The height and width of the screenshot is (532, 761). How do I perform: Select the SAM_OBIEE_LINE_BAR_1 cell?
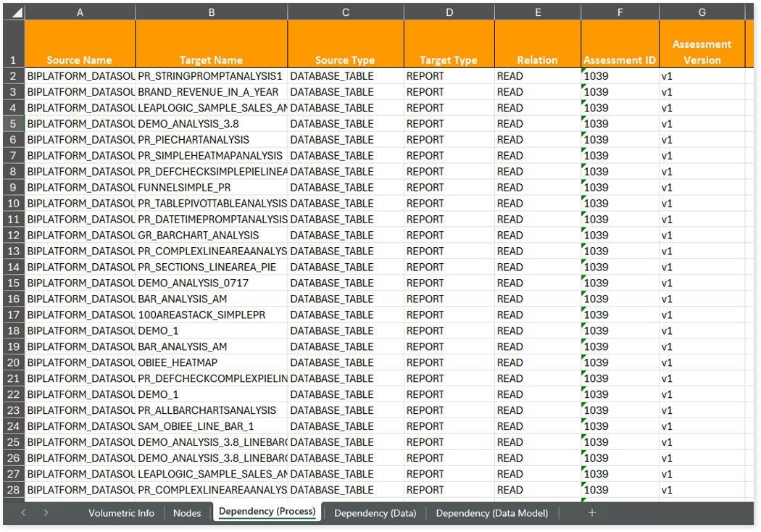(210, 427)
